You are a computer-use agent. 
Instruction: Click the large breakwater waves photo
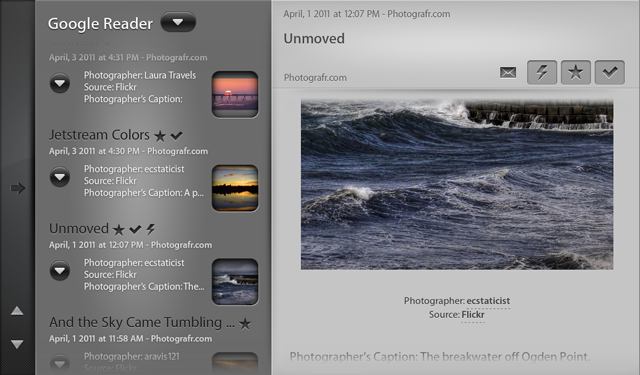(x=457, y=184)
